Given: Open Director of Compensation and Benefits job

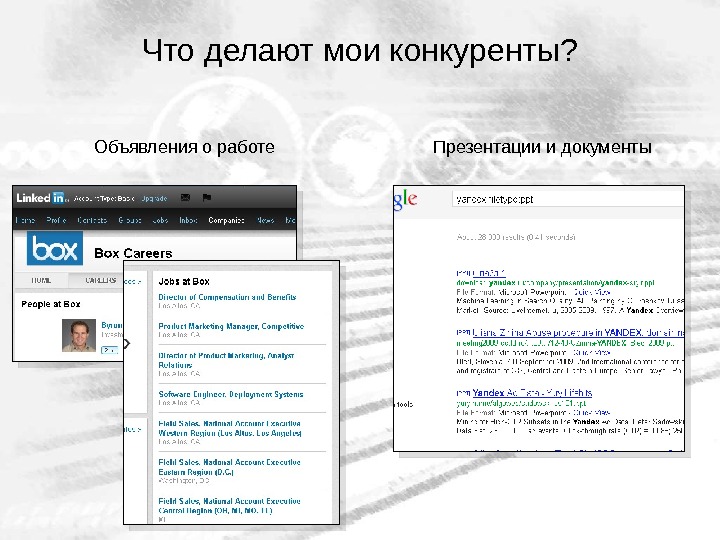Looking at the screenshot, I should tap(227, 297).
